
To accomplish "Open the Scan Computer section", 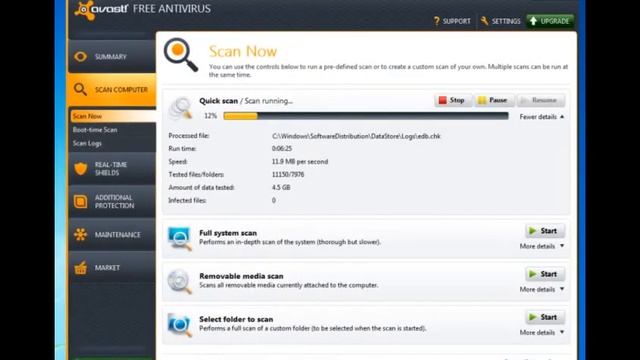I will click(112, 89).
